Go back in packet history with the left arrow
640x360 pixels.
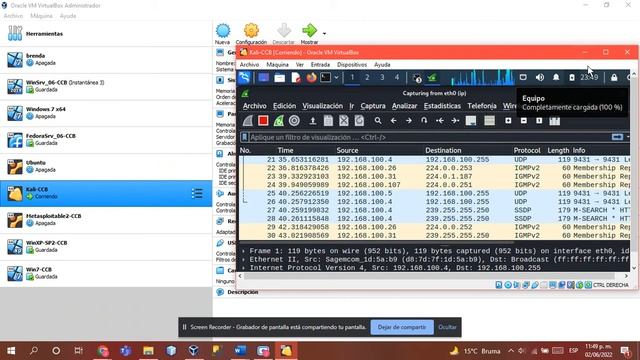point(393,121)
